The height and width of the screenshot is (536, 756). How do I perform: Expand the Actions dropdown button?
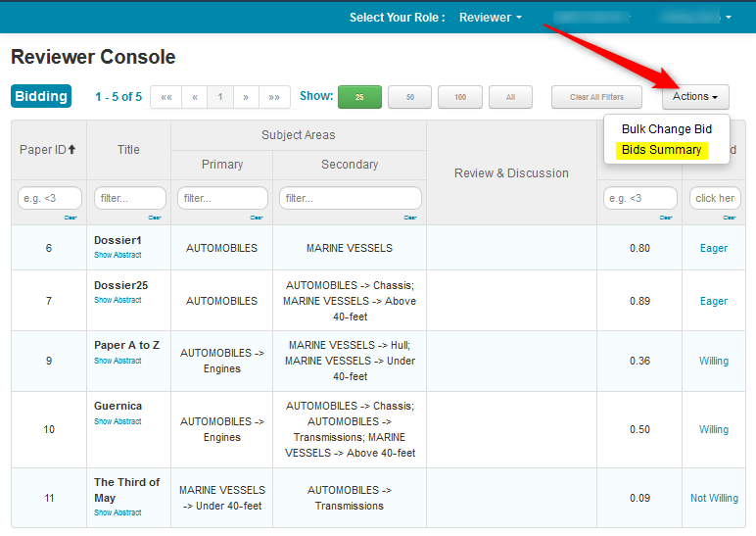pyautogui.click(x=695, y=96)
